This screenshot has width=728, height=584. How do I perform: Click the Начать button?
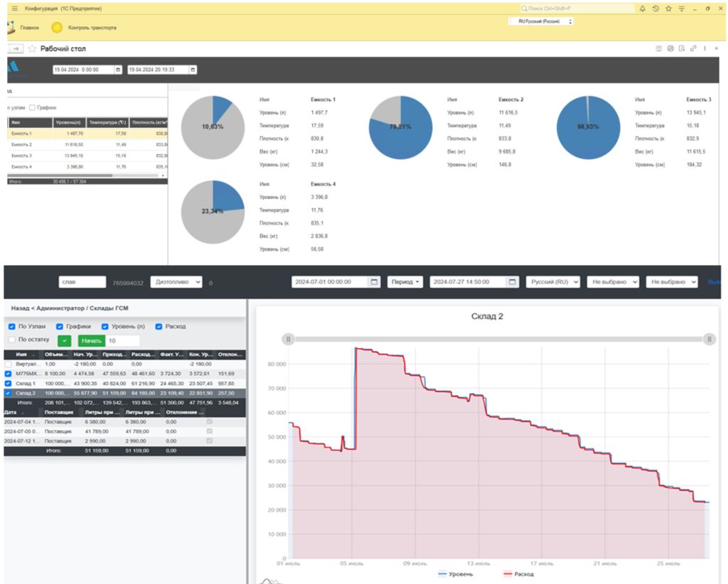pos(92,341)
